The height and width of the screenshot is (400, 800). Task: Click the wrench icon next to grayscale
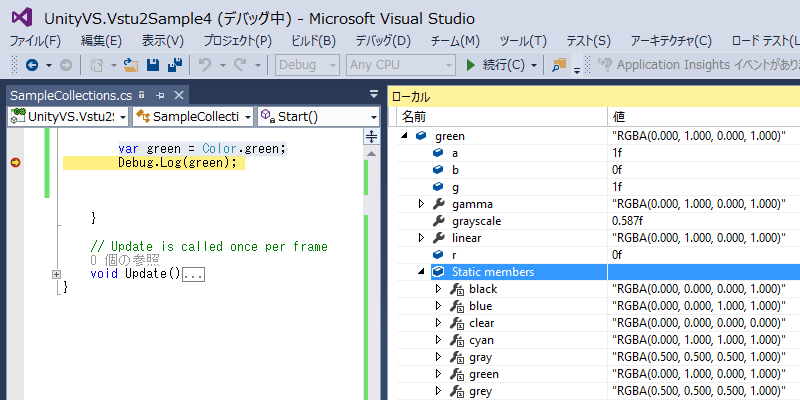438,221
